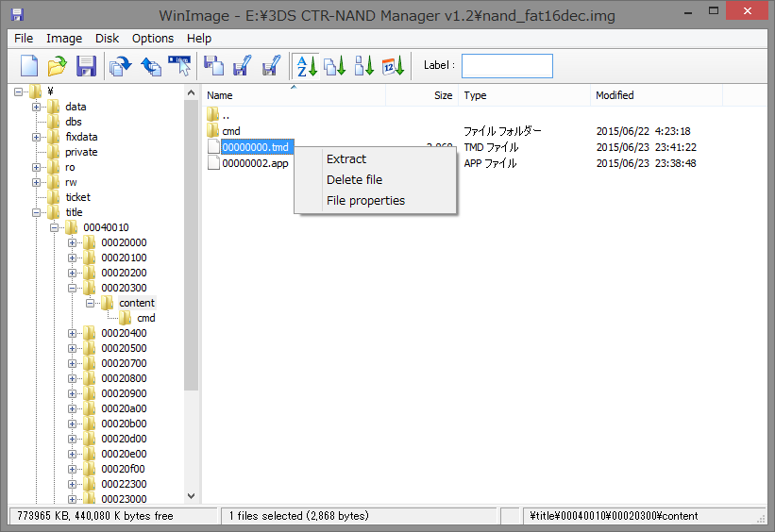Expand the 00020400 folder node
Viewport: 775px width, 532px height.
tap(73, 333)
